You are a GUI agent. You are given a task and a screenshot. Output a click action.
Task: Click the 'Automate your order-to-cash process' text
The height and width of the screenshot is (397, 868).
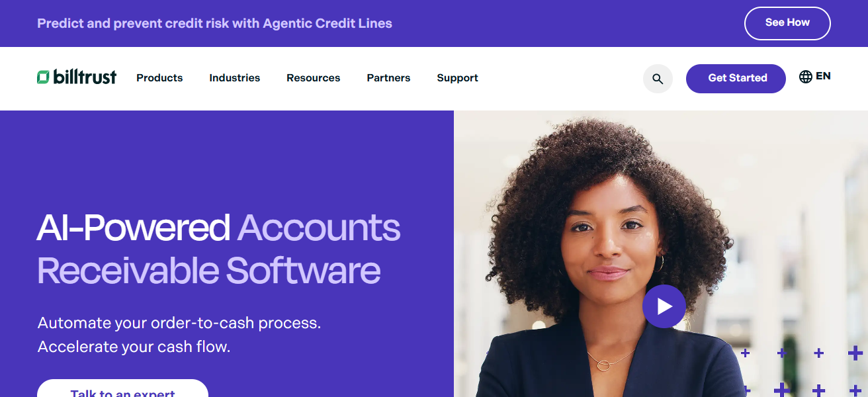pos(179,324)
